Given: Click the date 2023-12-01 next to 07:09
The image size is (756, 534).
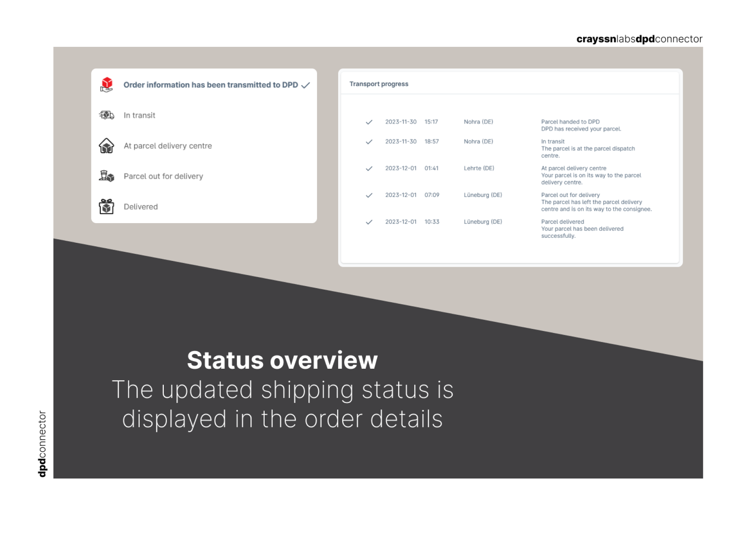Looking at the screenshot, I should click(x=401, y=195).
